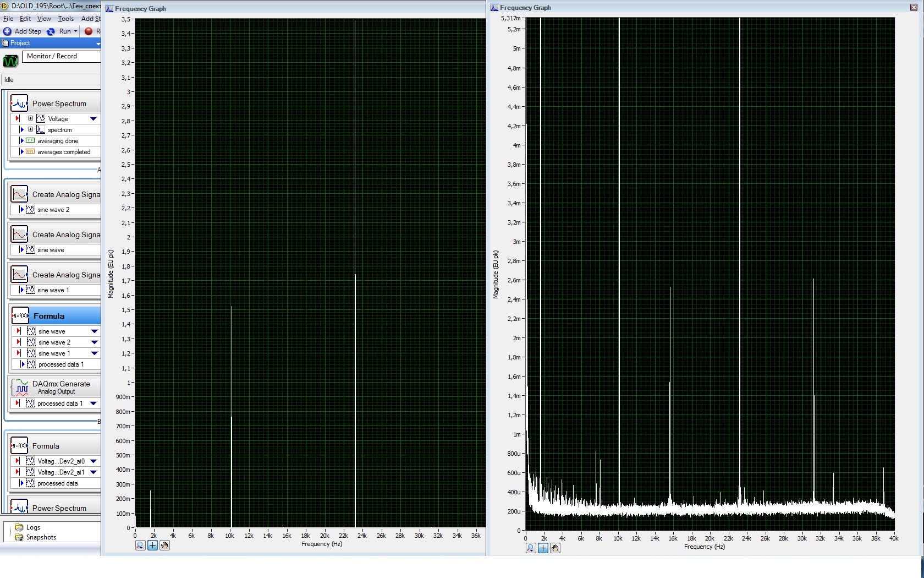Select the hand pan tool in the left Frequency Graph
Screen dimensions: 924x578
pyautogui.click(x=164, y=546)
